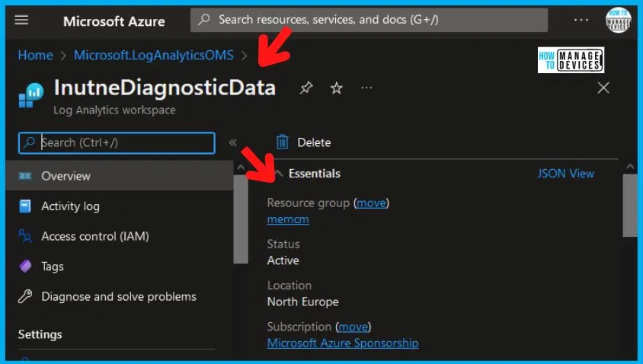Image resolution: width=643 pixels, height=364 pixels.
Task: Click move link next to Subscription
Action: click(353, 327)
